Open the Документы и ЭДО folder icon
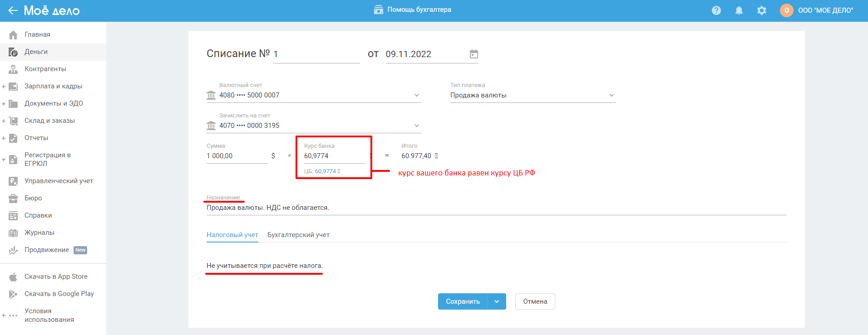868x335 pixels. (x=13, y=104)
